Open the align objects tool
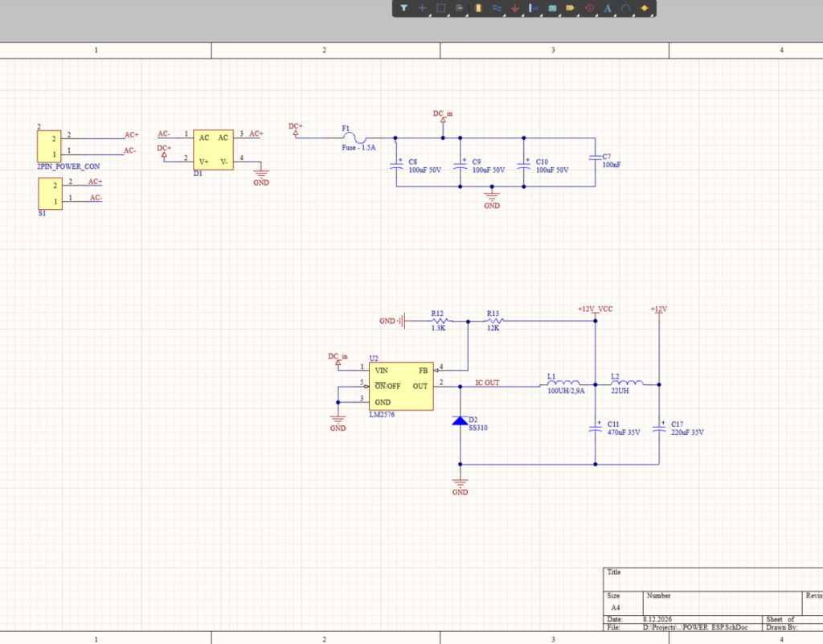Viewport: 823px width, 644px height. (459, 8)
